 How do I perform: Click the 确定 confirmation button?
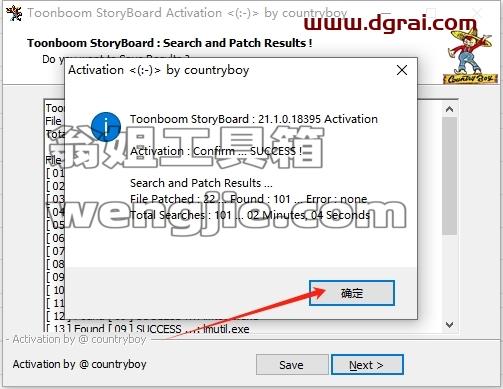click(x=352, y=293)
